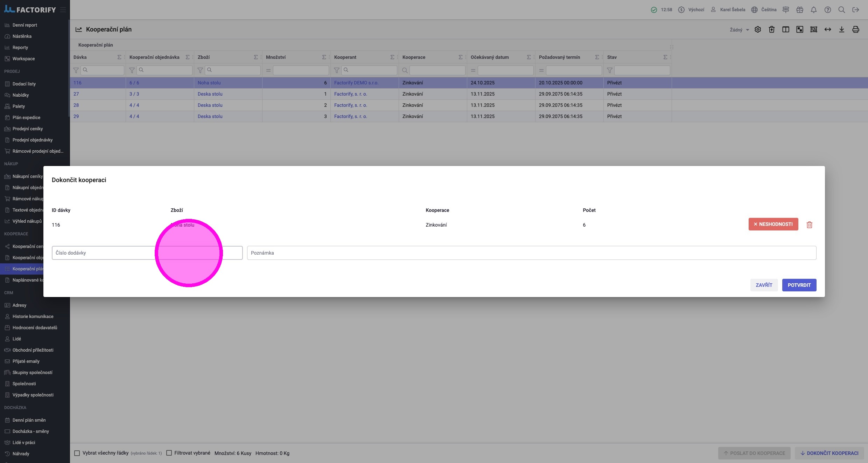Click the red trash icon in dialog
Image resolution: width=868 pixels, height=463 pixels.
click(809, 225)
